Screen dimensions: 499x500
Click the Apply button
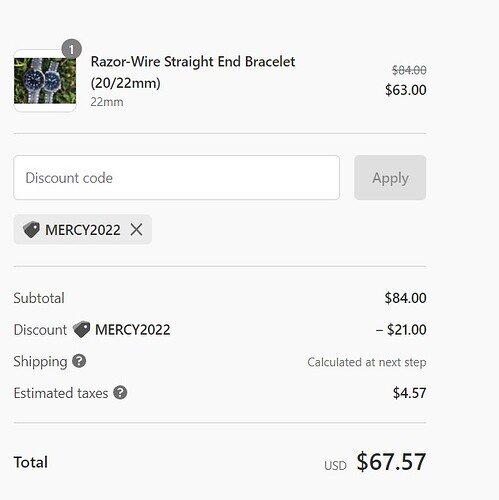(x=390, y=178)
